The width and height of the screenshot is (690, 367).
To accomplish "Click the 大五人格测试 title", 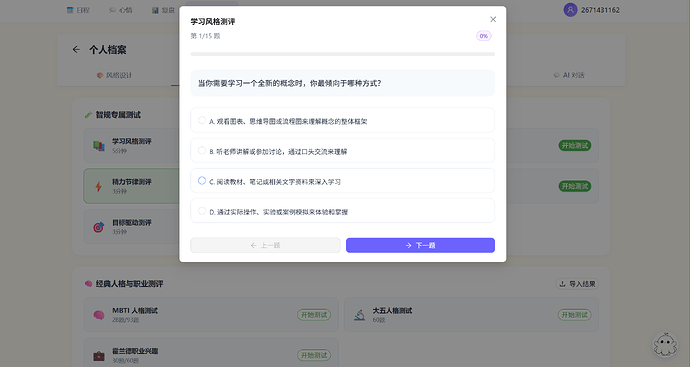I will pyautogui.click(x=392, y=310).
